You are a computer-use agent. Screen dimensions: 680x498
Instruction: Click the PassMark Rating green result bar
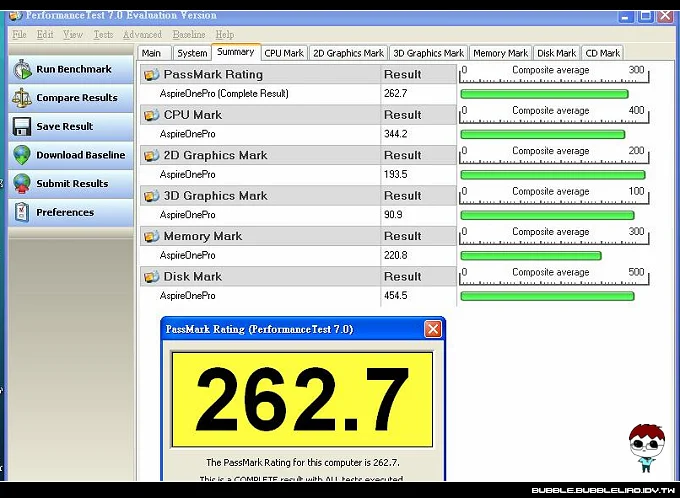tap(544, 94)
